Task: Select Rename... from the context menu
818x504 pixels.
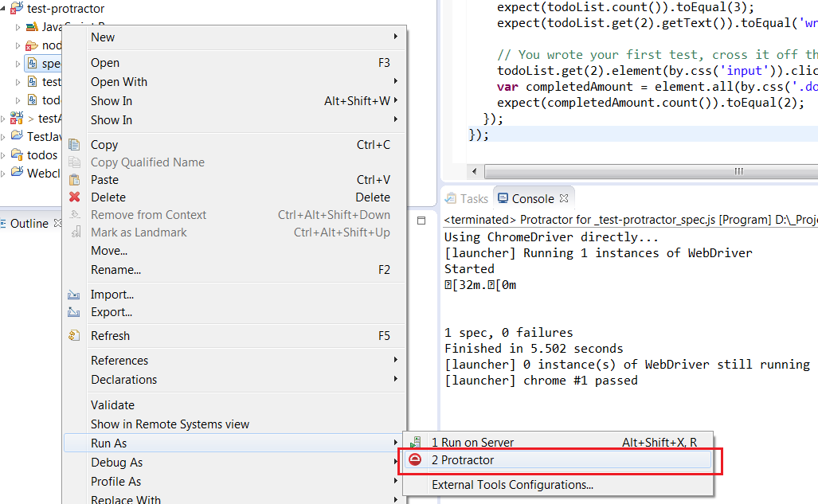Action: coord(115,270)
